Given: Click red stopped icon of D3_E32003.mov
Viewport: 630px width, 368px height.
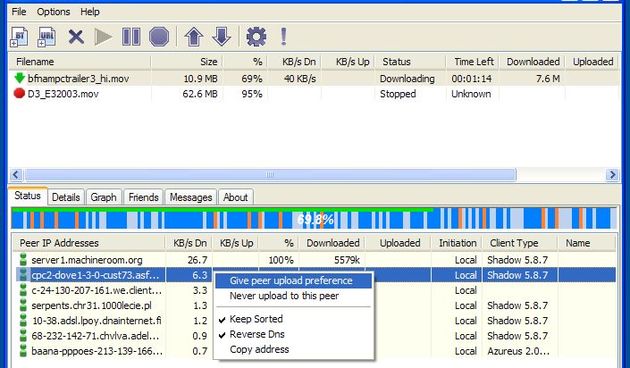Looking at the screenshot, I should coord(19,94).
